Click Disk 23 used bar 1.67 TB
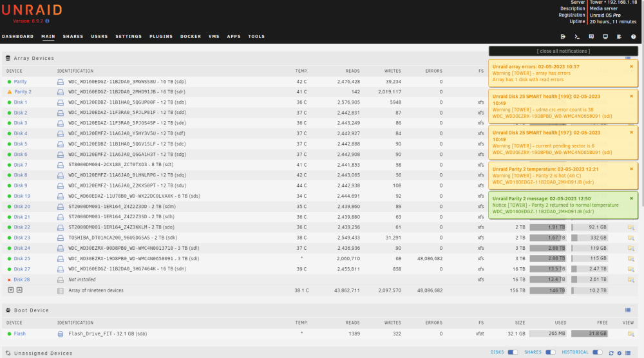644x358 pixels. [x=547, y=238]
